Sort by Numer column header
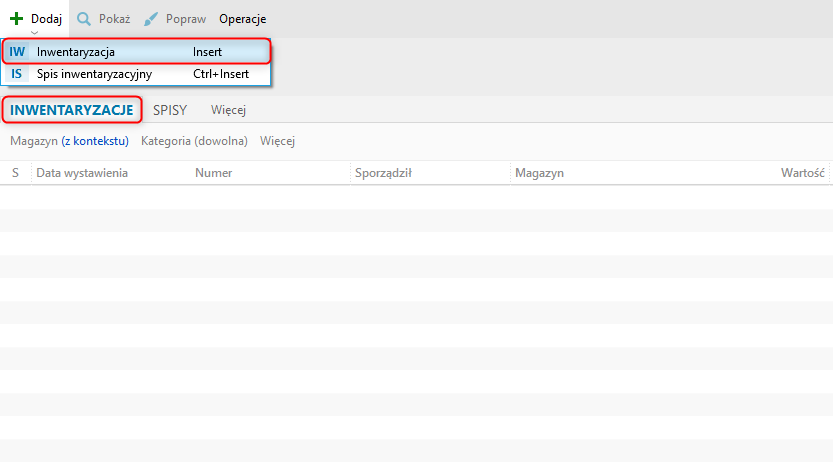This screenshot has height=469, width=833. [x=214, y=173]
